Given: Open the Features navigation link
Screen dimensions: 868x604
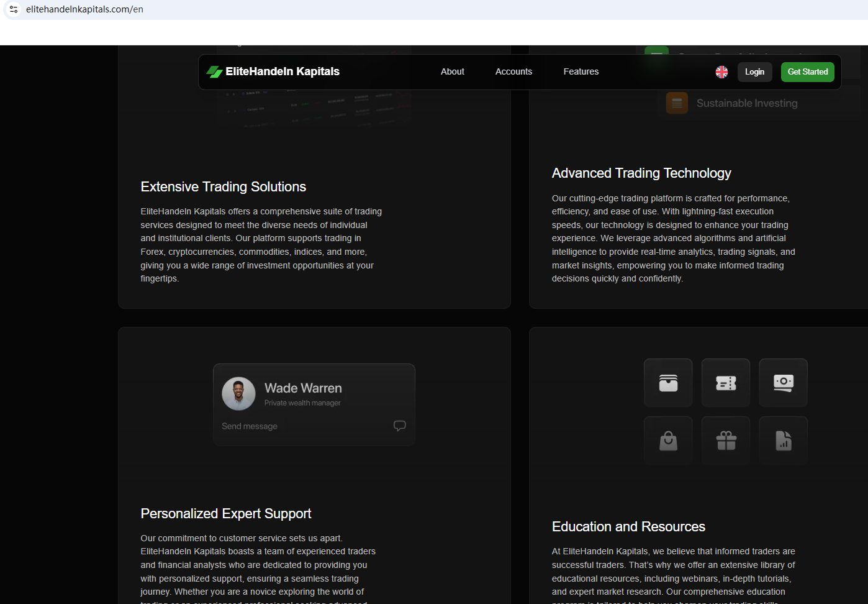Looking at the screenshot, I should coord(581,72).
